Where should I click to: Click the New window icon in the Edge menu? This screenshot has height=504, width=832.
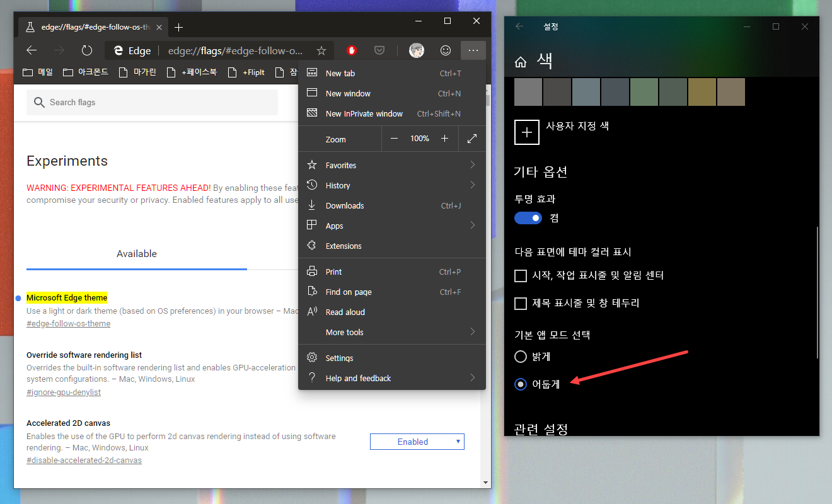click(311, 93)
